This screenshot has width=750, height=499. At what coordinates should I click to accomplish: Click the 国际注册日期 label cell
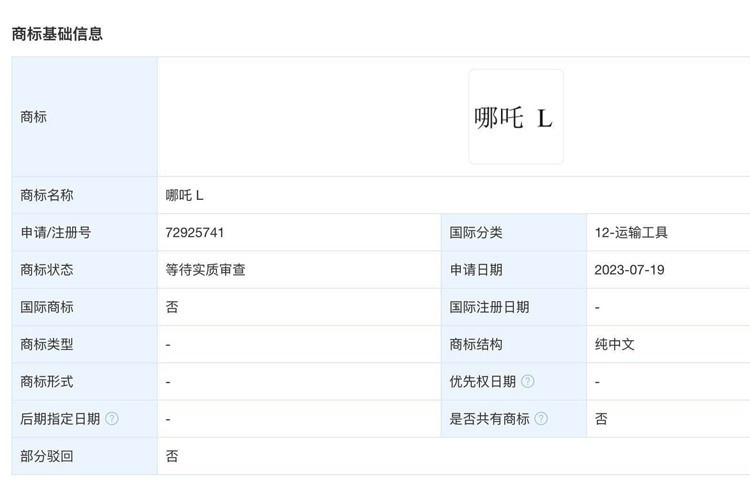[514, 307]
